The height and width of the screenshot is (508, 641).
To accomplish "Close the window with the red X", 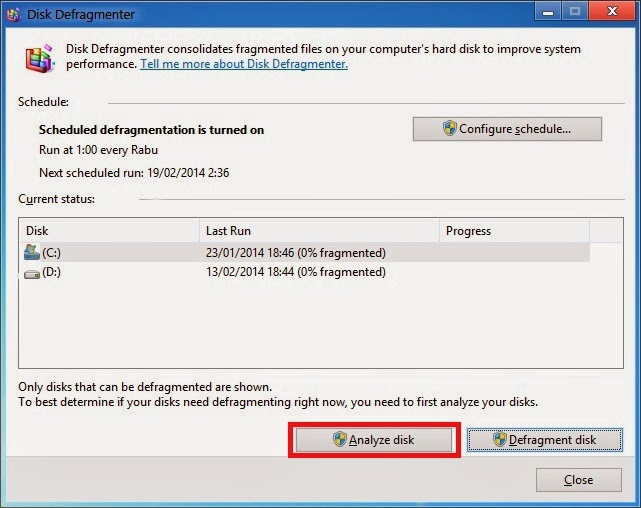I will coord(612,11).
